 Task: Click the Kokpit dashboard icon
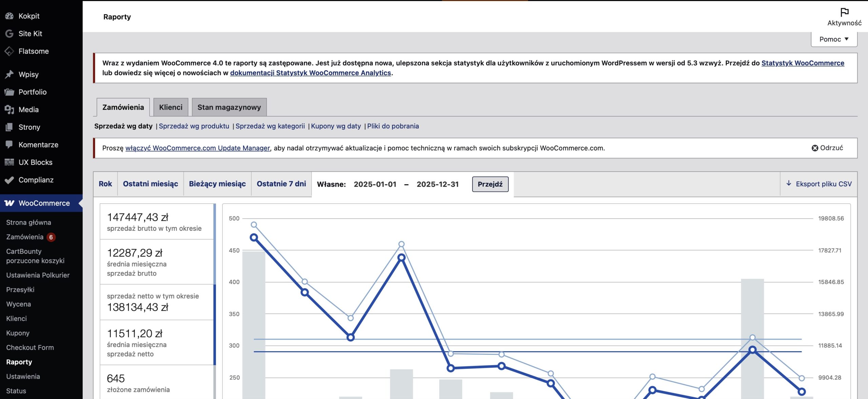(9, 16)
